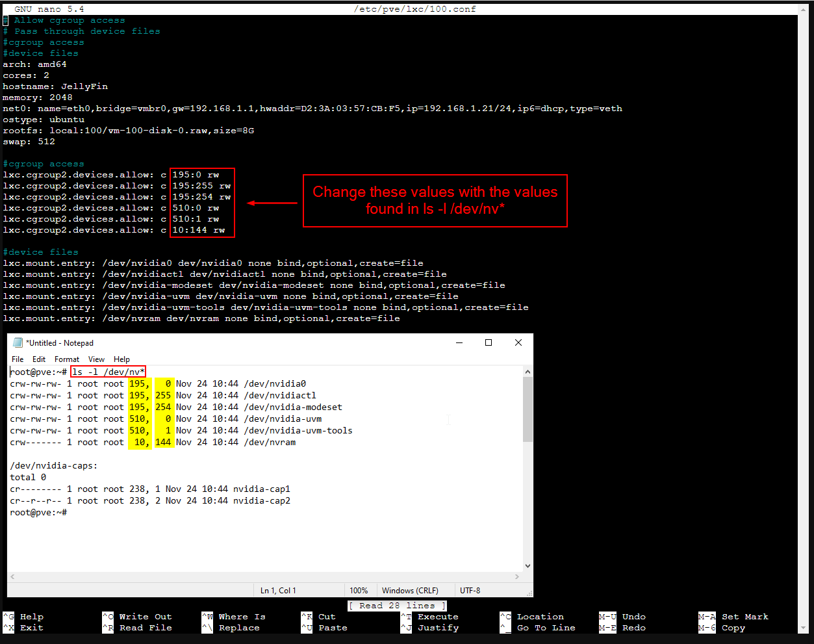The width and height of the screenshot is (814, 644).
Task: Click the 'Read 28 lines' status message
Action: 397,606
